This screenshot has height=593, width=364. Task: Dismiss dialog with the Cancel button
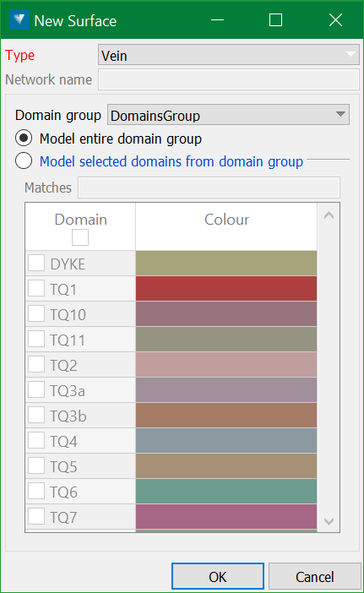(x=314, y=577)
